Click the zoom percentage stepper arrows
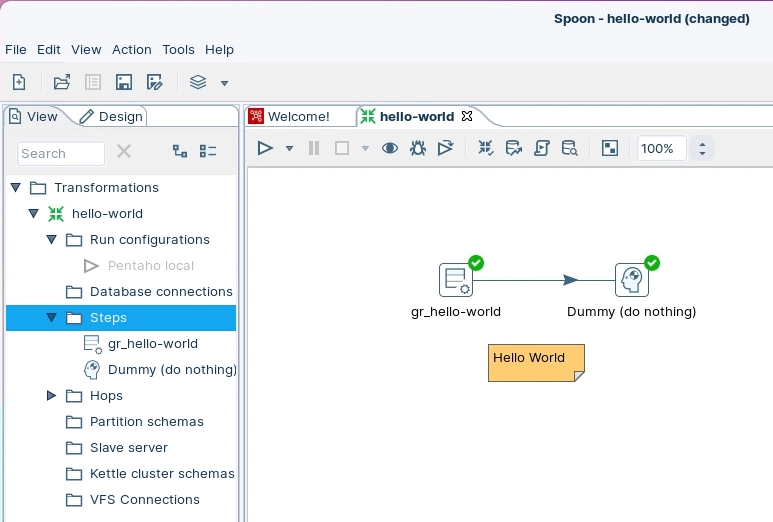This screenshot has width=773, height=522. coord(702,148)
